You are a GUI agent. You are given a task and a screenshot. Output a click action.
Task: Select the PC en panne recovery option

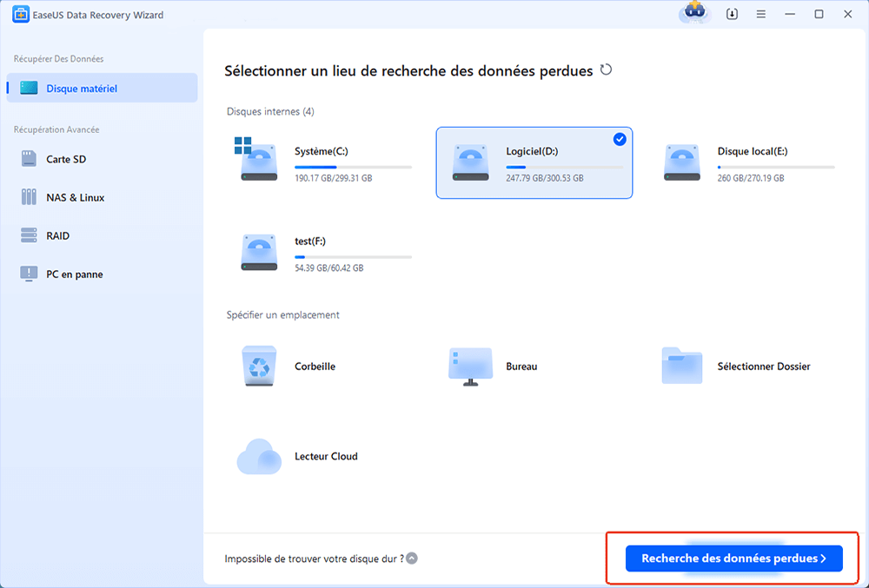click(x=54, y=273)
